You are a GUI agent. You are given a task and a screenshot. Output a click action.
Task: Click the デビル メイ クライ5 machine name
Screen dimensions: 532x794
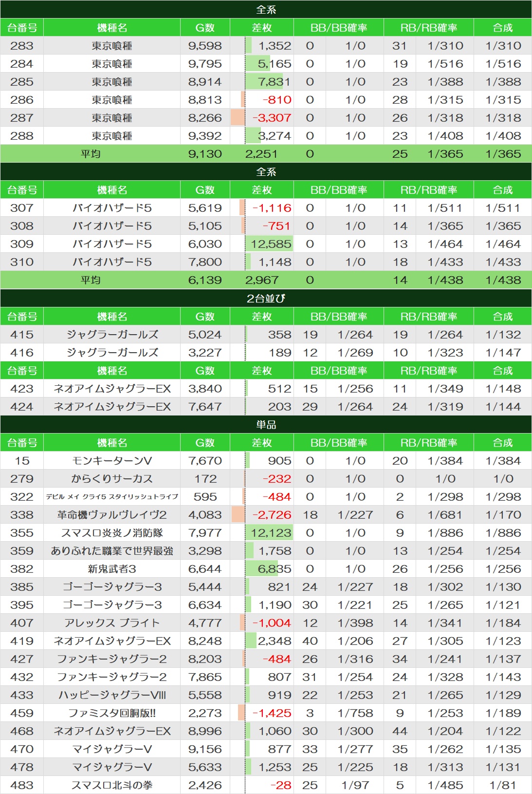tap(112, 497)
